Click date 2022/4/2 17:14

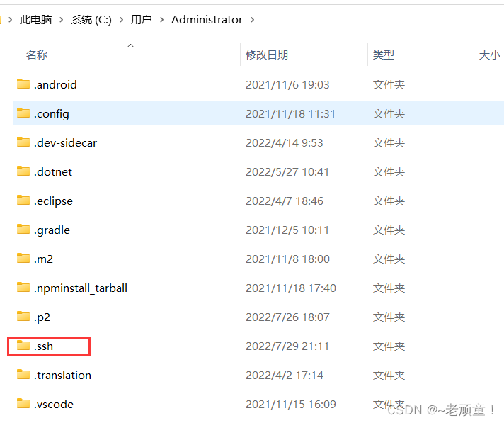point(285,376)
